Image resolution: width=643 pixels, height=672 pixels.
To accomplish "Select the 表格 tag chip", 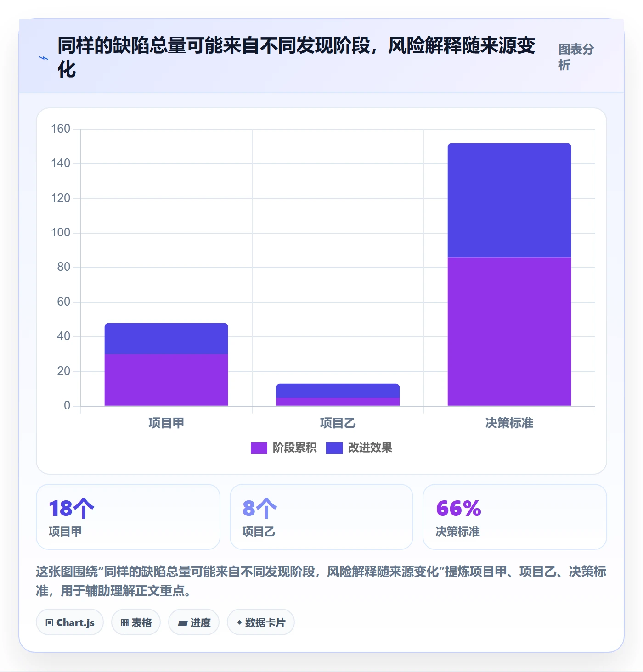I will (136, 622).
